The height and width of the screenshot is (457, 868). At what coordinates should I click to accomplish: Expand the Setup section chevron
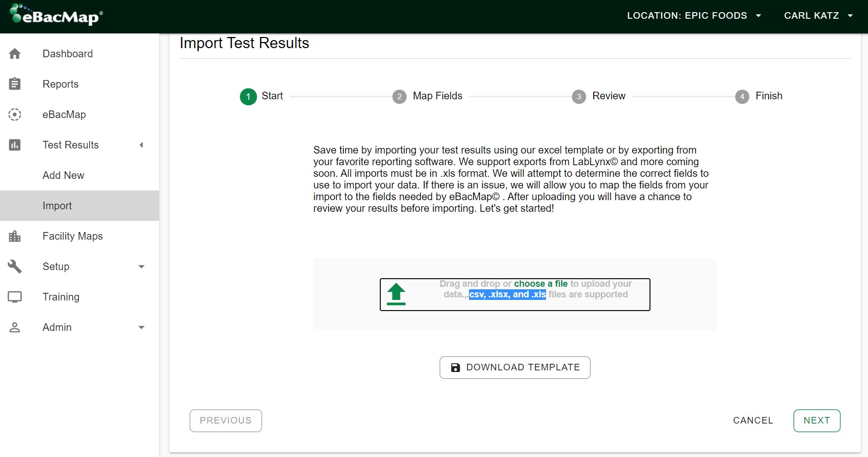point(141,266)
